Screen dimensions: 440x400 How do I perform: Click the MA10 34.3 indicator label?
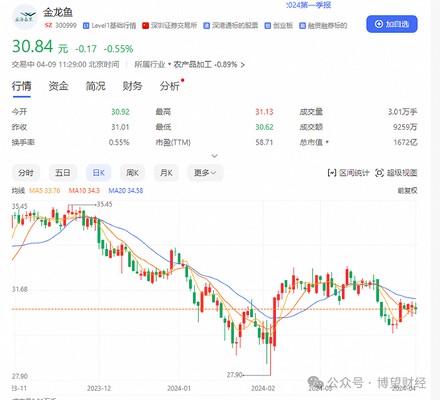(84, 191)
